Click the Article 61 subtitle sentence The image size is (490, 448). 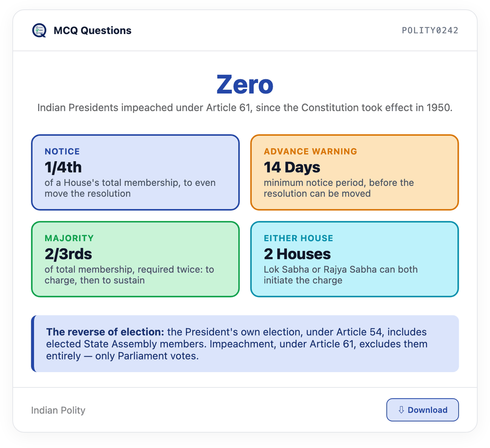[x=245, y=108]
